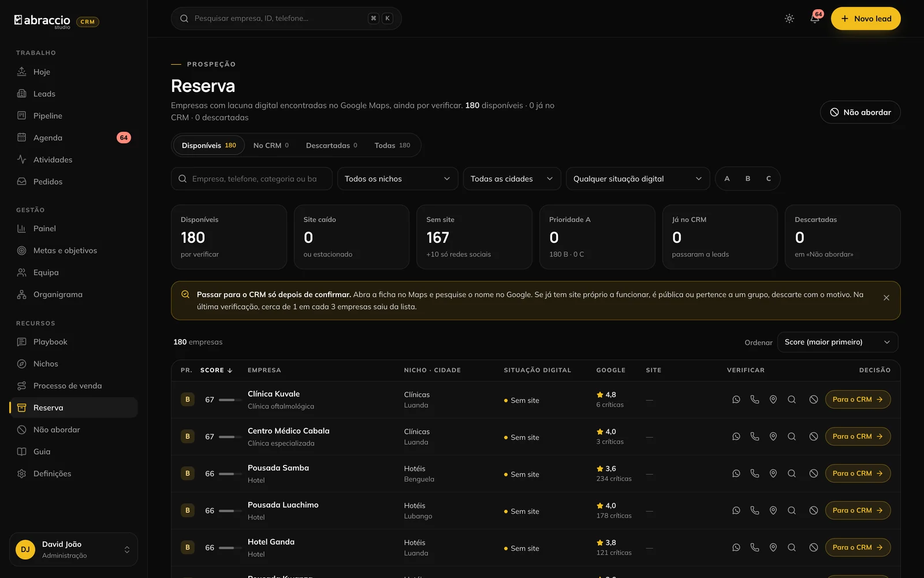Expand the Qualquer situação digital dropdown
This screenshot has width=924, height=578.
coord(638,179)
